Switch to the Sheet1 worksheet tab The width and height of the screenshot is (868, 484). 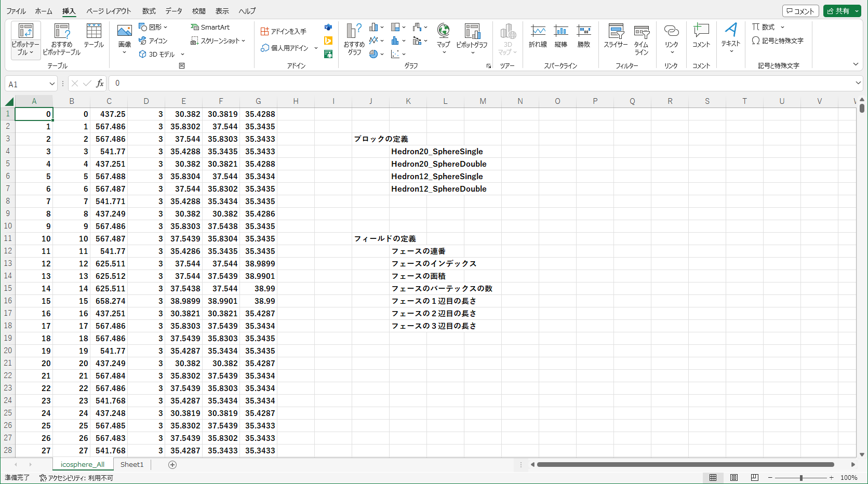(132, 464)
